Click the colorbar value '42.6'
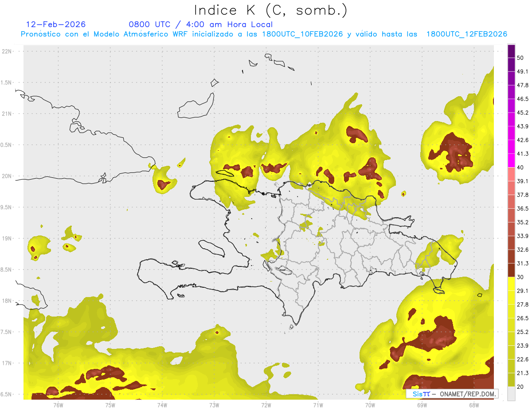The width and height of the screenshot is (532, 411). pyautogui.click(x=523, y=140)
